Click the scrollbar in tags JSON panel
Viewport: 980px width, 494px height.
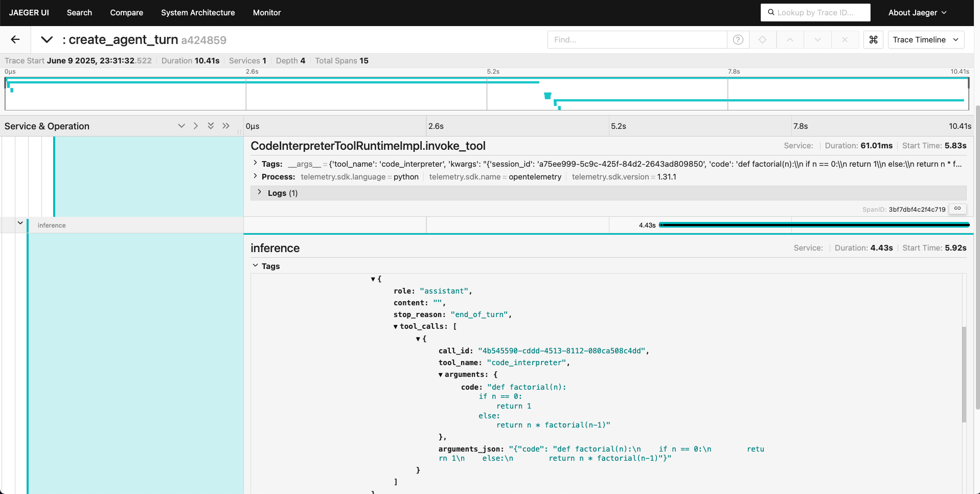coord(964,374)
